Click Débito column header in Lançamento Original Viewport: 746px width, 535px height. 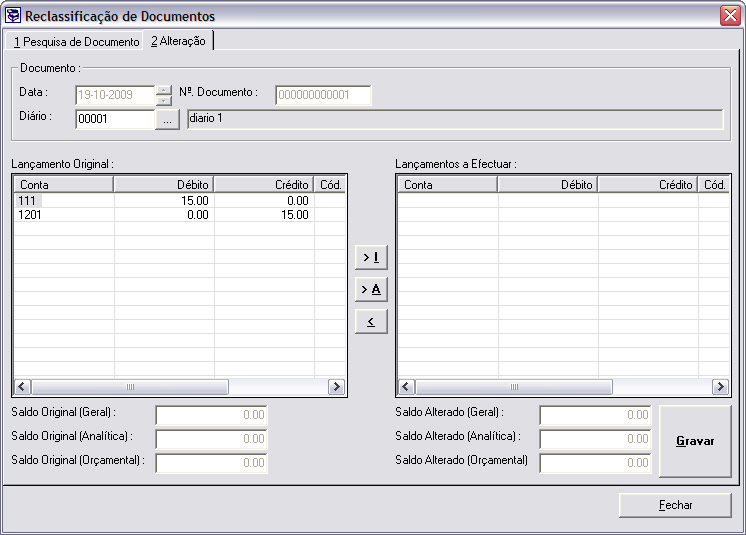[x=164, y=185]
